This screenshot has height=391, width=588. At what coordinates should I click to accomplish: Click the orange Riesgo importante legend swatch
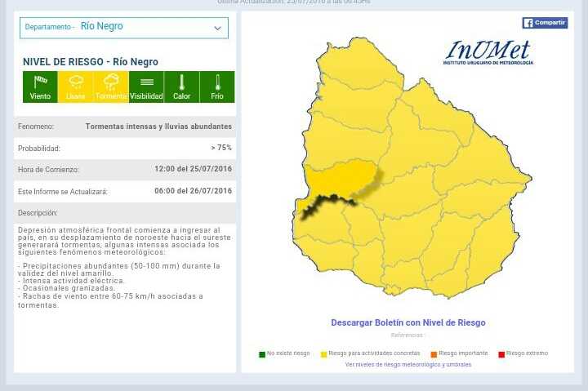(434, 354)
